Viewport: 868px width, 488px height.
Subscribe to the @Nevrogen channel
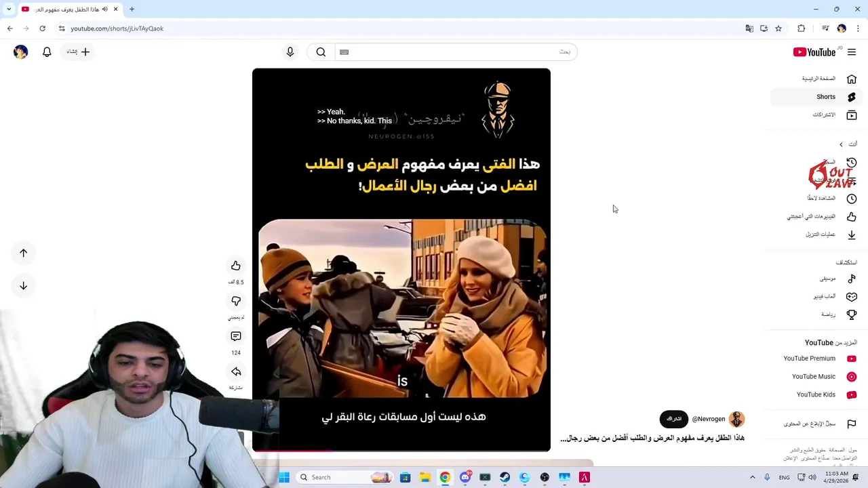(673, 419)
